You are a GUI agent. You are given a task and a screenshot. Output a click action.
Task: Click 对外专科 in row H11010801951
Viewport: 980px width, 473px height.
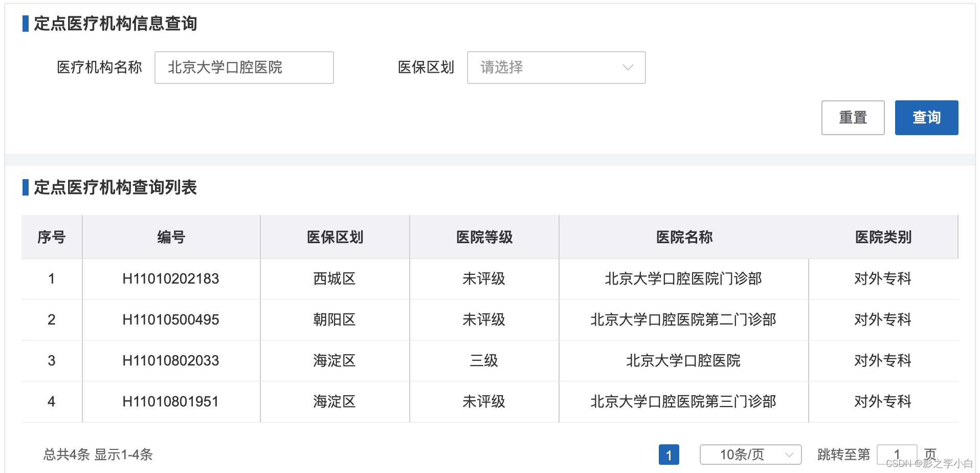point(883,401)
